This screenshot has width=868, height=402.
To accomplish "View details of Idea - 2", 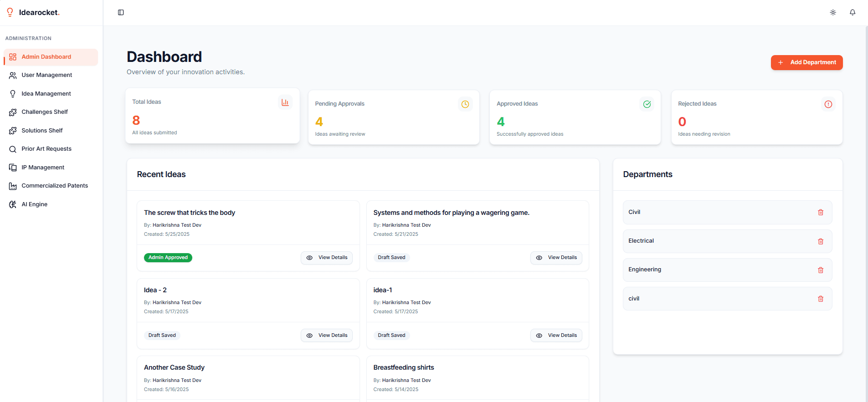I will click(x=327, y=336).
